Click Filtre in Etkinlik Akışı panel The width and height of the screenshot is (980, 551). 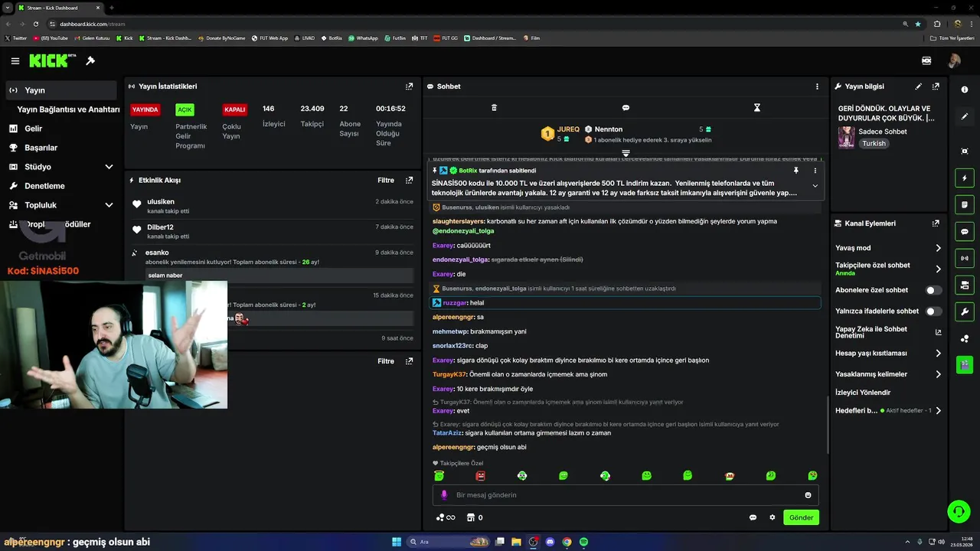coord(386,181)
